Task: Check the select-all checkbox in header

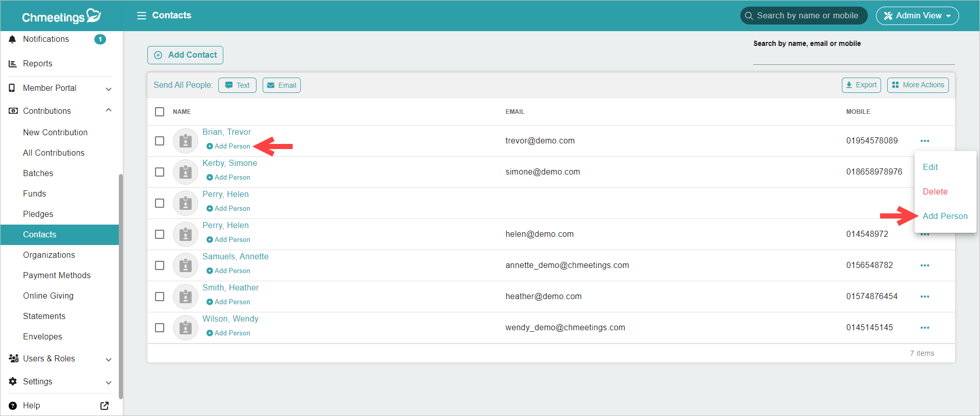Action: [x=160, y=112]
